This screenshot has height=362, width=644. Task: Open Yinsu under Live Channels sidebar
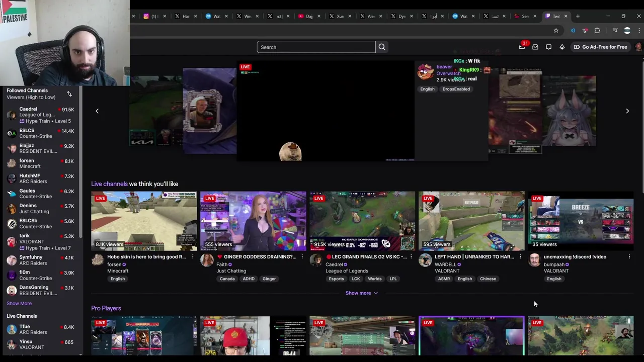coord(41,344)
